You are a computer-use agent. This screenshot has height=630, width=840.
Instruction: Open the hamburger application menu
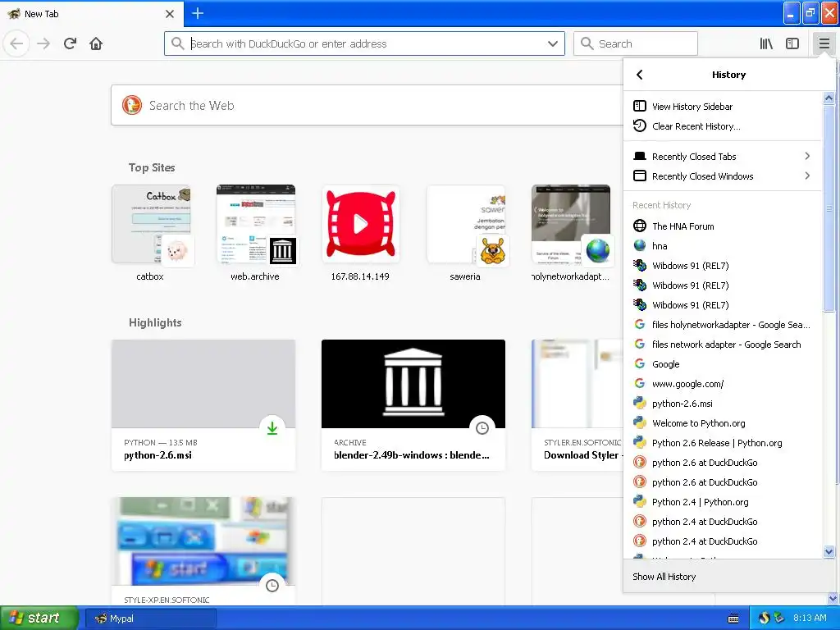click(824, 43)
